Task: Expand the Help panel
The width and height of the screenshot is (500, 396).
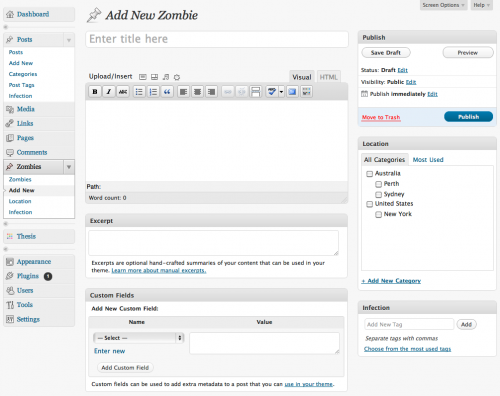Action: 481,5
